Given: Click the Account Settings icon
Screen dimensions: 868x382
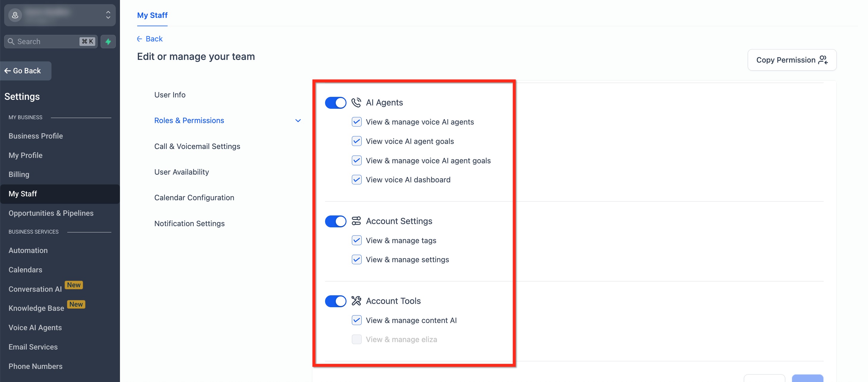Looking at the screenshot, I should tap(356, 221).
